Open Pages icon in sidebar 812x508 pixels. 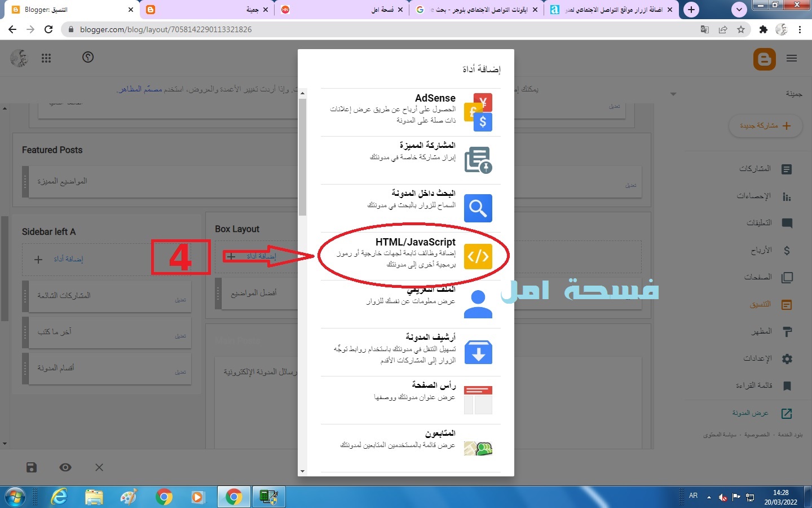click(787, 277)
